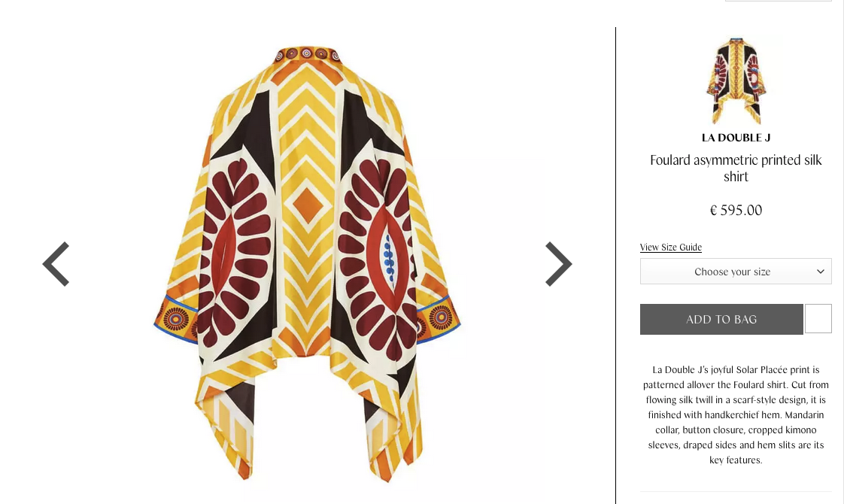Viewport: 844px width, 504px height.
Task: Visit the LA DOUBLE J brand page
Action: click(736, 138)
